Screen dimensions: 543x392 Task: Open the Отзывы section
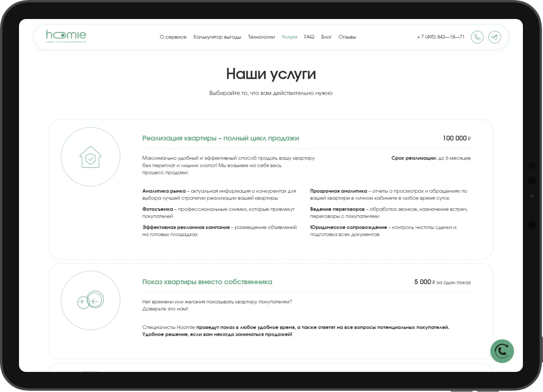(x=347, y=37)
